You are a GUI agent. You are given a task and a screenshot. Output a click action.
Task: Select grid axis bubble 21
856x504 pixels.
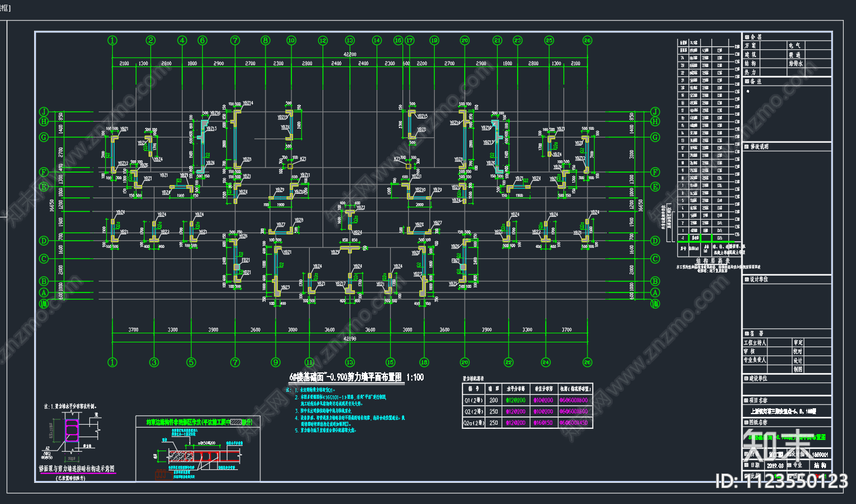point(498,41)
